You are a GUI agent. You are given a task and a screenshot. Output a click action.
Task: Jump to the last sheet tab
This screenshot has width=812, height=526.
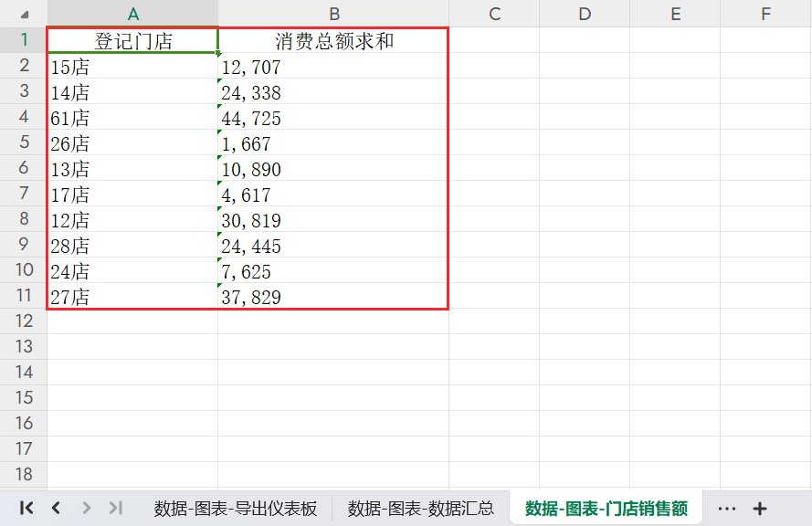coord(116,508)
